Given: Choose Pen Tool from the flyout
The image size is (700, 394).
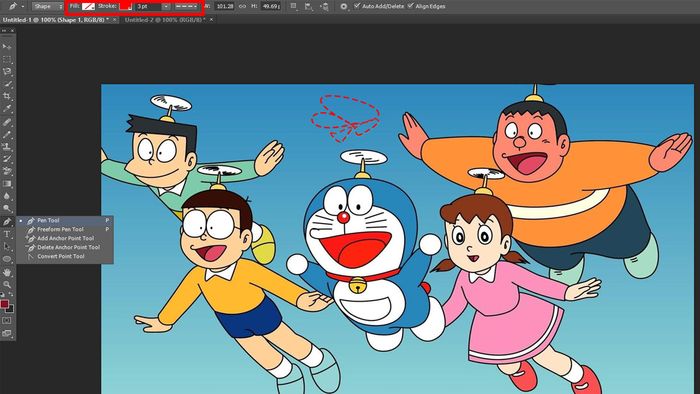Looking at the screenshot, I should tap(65, 220).
